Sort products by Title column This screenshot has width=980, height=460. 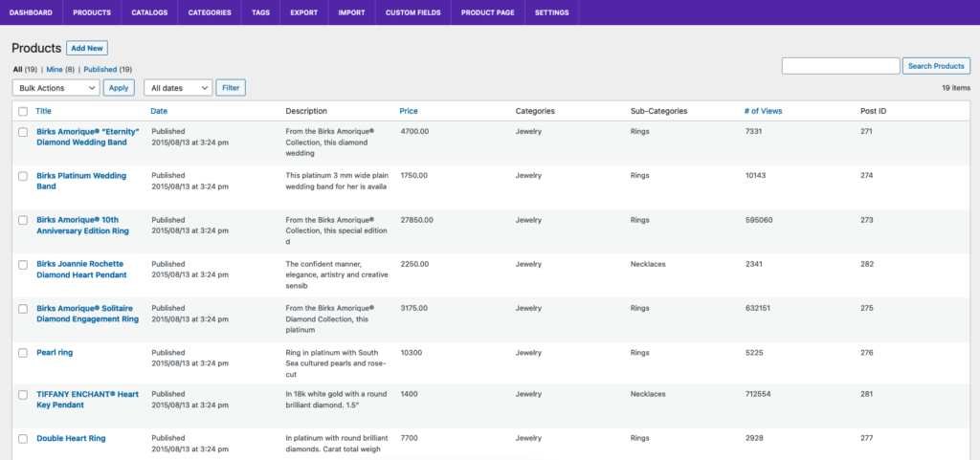(x=44, y=111)
